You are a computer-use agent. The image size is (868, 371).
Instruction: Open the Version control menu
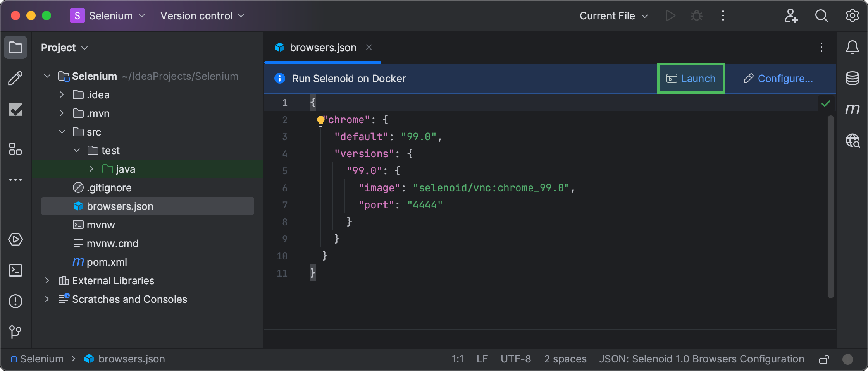[x=201, y=16]
